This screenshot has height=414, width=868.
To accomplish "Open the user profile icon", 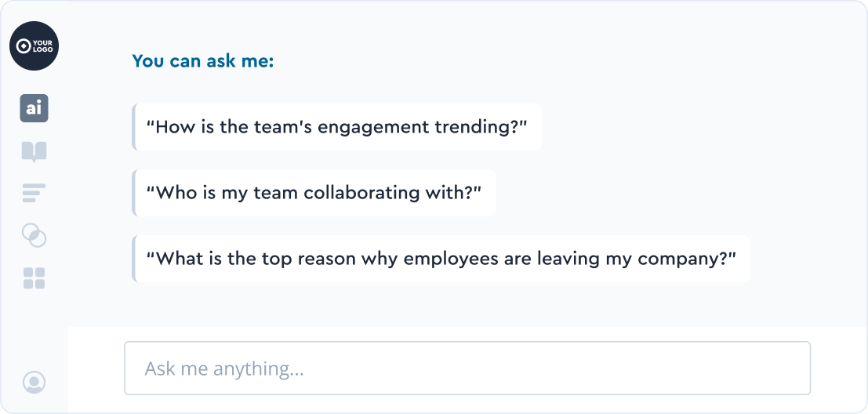I will coord(34,382).
